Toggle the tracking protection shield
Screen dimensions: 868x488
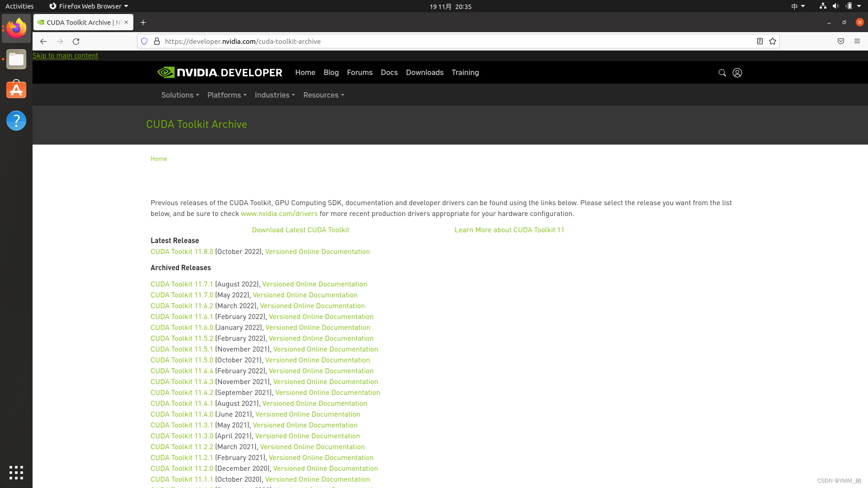coord(144,41)
